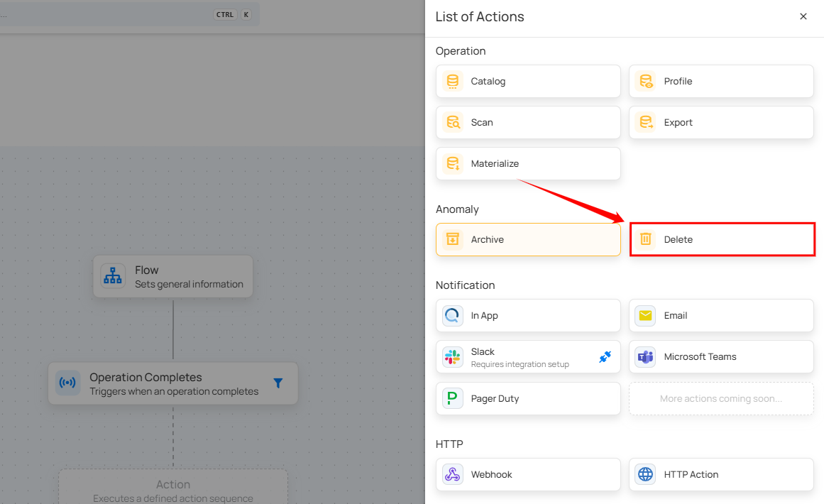
Task: Click the Slack integration plug icon
Action: click(605, 357)
